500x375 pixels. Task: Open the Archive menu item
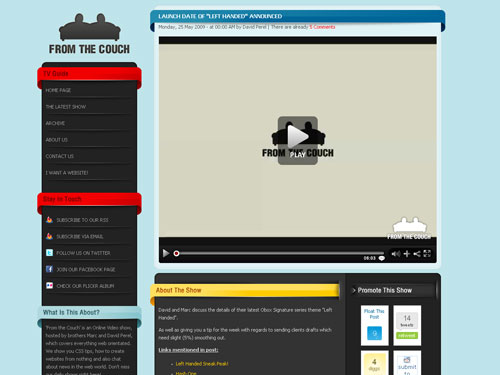tap(55, 123)
